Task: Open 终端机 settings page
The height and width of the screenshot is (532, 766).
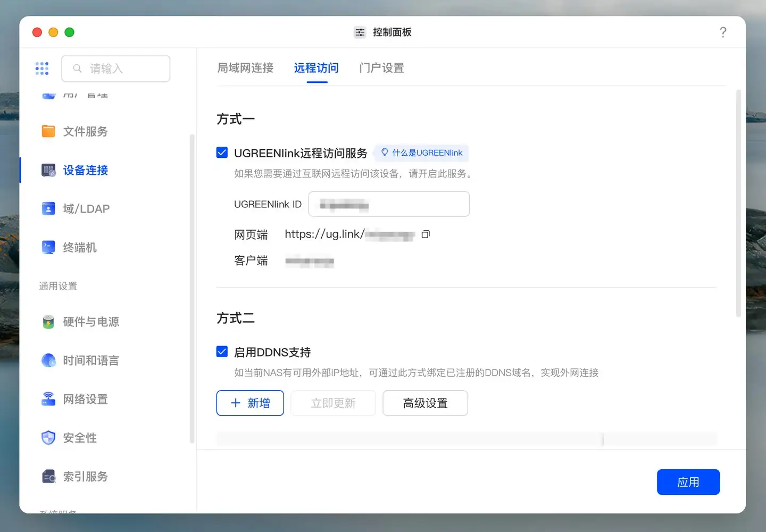Action: [80, 248]
